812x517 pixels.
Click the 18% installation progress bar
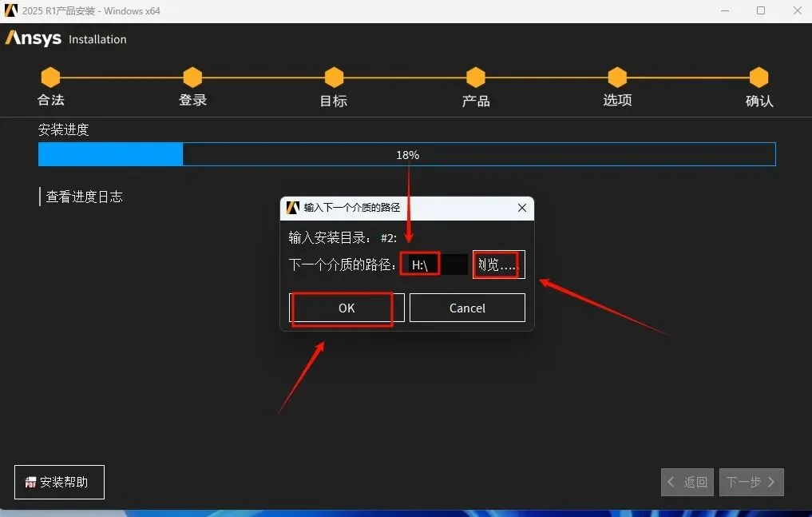tap(407, 154)
